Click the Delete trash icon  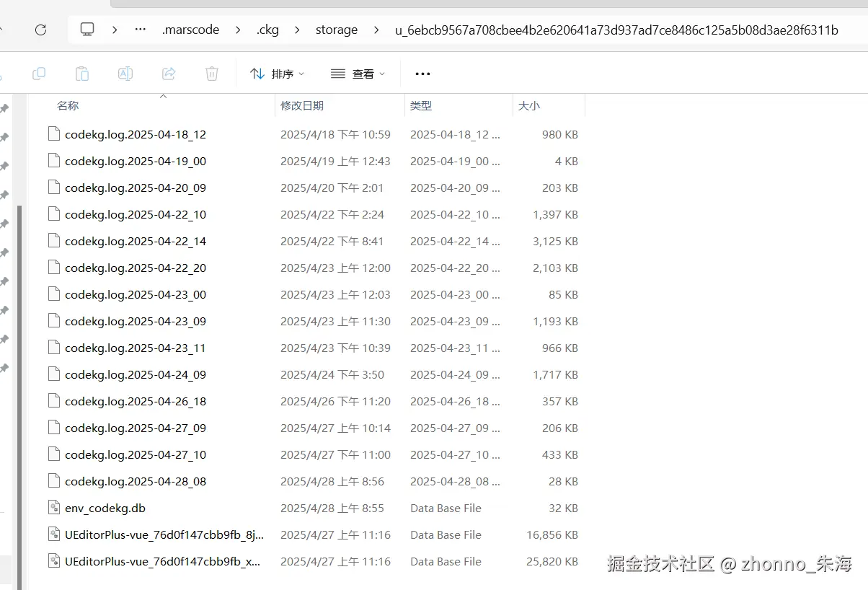click(x=211, y=73)
